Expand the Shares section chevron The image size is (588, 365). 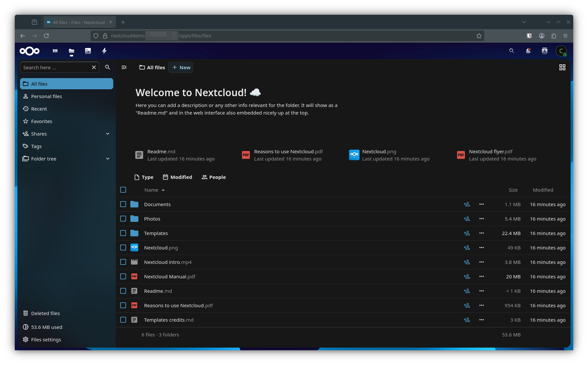(x=108, y=134)
